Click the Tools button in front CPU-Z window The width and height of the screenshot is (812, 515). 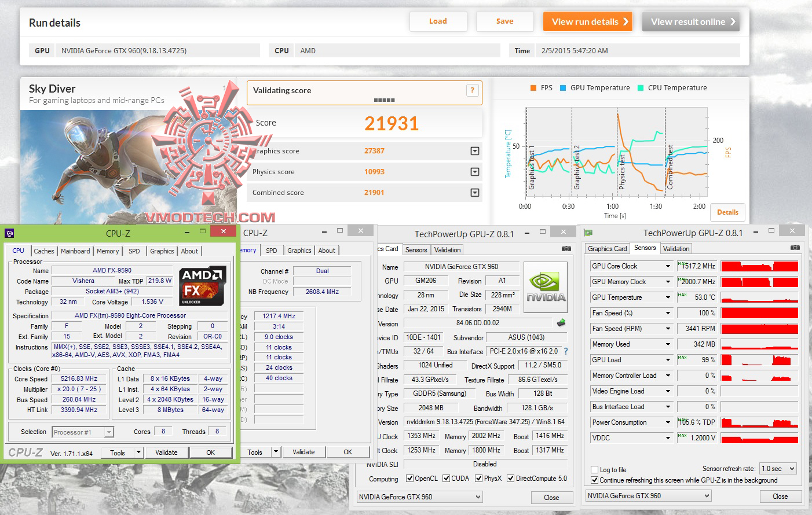pyautogui.click(x=118, y=453)
